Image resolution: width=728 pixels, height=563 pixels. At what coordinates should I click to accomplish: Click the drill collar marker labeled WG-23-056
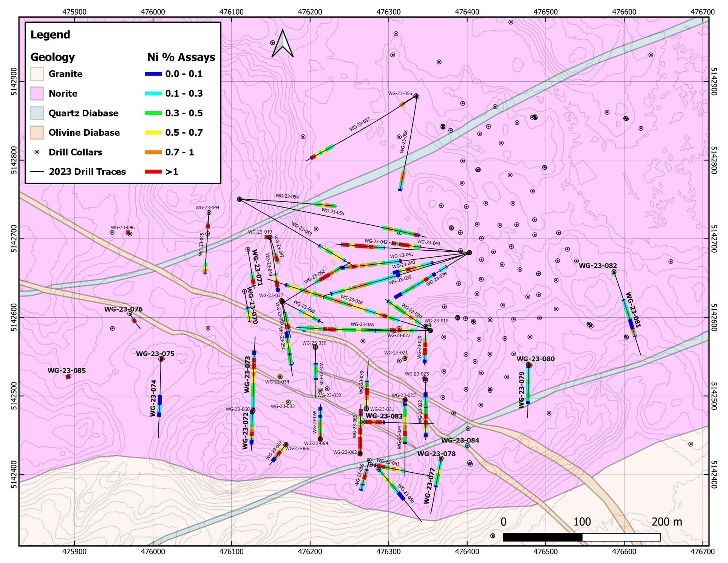click(417, 96)
